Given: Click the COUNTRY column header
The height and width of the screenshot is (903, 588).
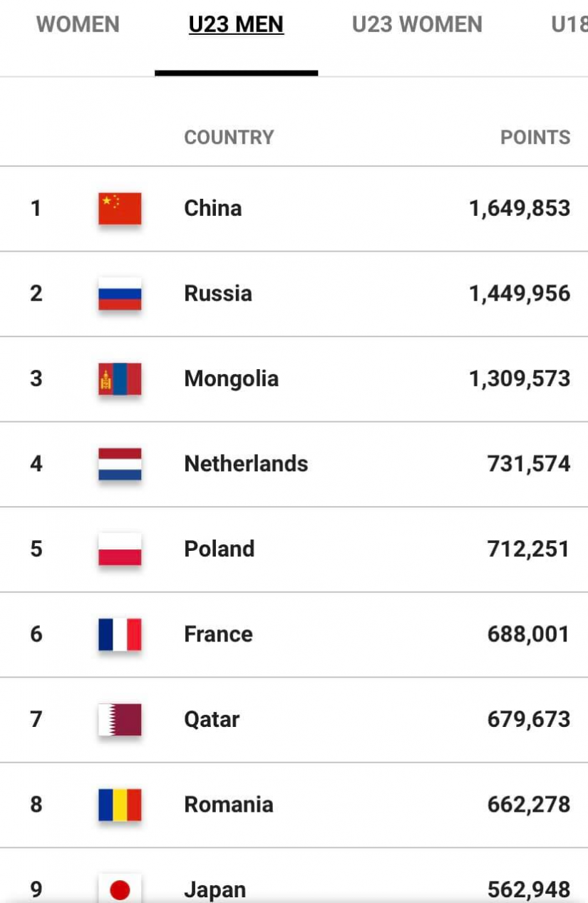Looking at the screenshot, I should click(229, 138).
